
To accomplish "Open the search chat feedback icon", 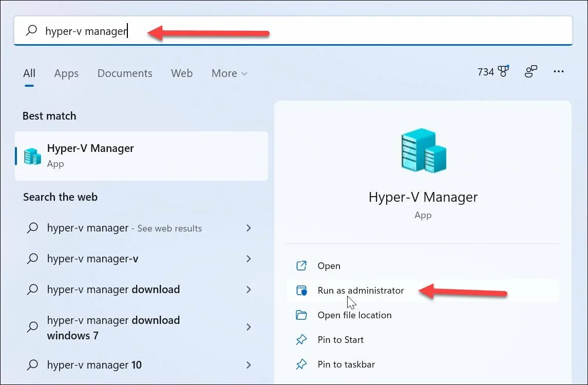I will coord(530,71).
